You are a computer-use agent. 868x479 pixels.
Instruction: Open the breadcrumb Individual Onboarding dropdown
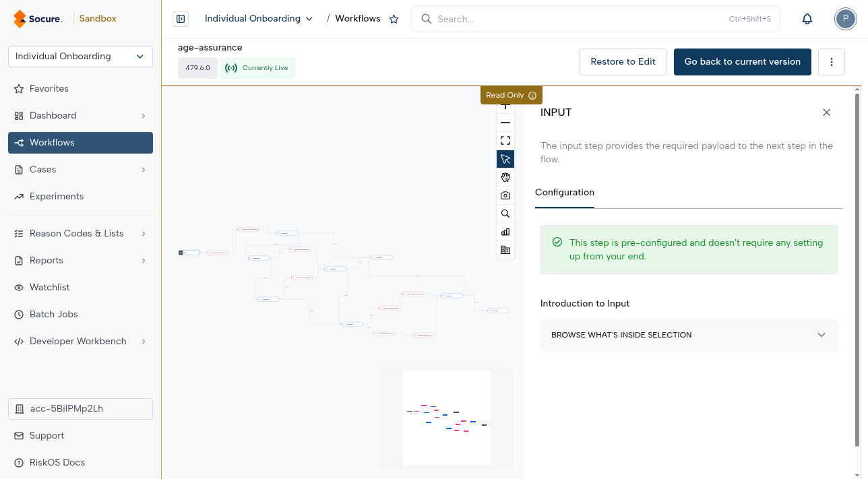259,19
